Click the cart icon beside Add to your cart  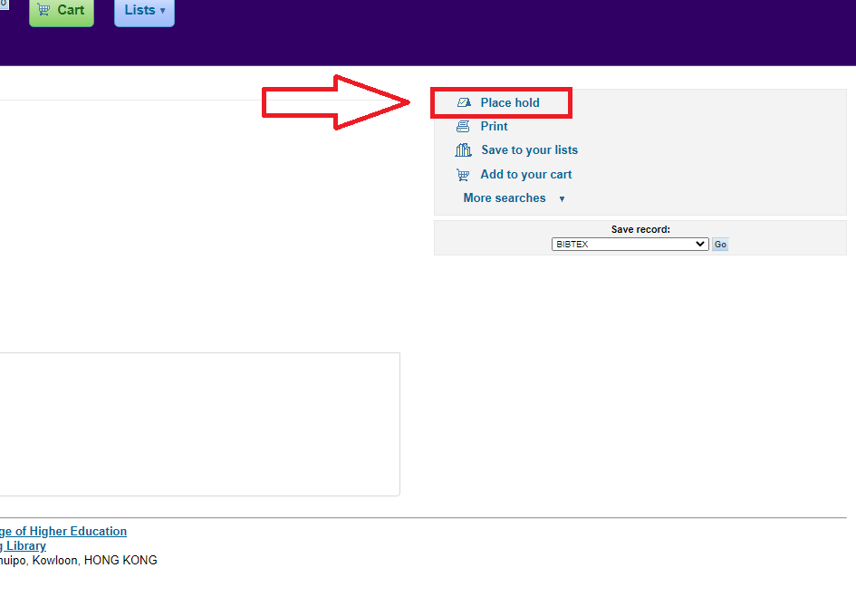coord(463,175)
